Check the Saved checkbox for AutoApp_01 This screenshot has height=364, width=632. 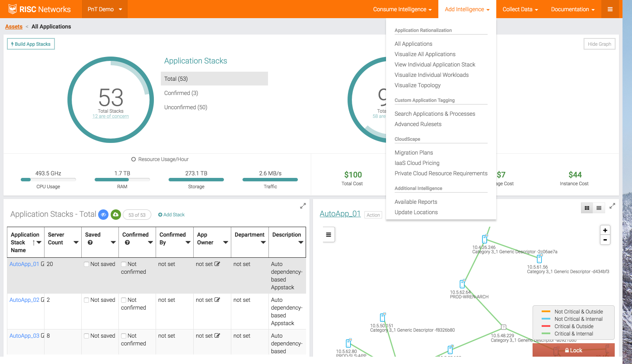click(x=86, y=264)
